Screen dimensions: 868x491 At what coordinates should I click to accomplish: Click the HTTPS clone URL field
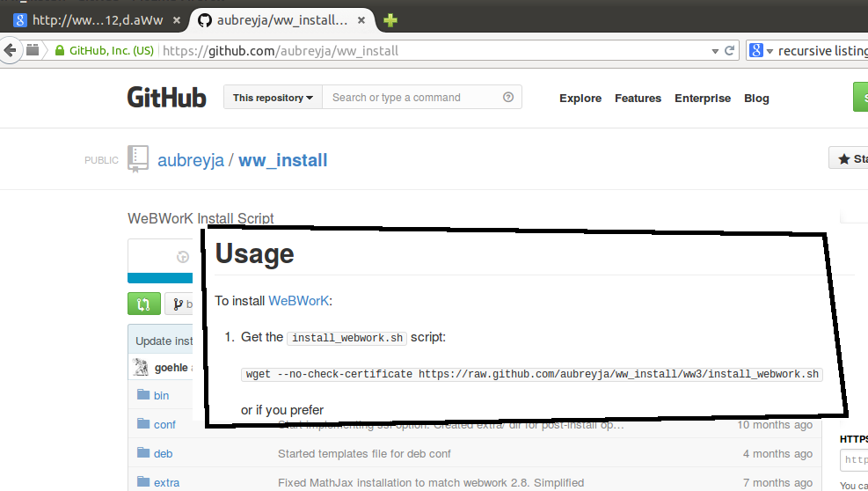pyautogui.click(x=854, y=460)
